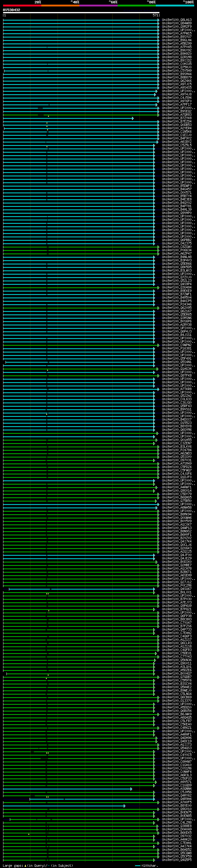Select hit label UniRef100_Q62167

177,311
